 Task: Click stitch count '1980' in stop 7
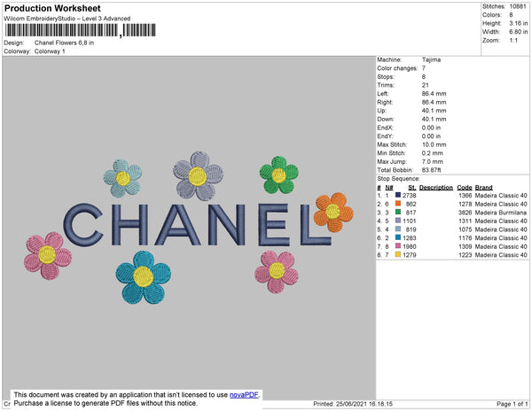(x=409, y=246)
